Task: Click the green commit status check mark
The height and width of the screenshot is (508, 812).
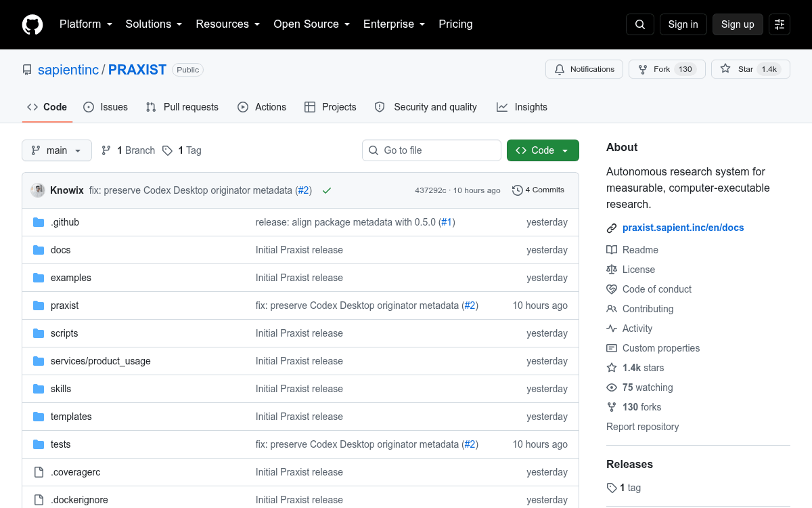Action: click(x=327, y=190)
